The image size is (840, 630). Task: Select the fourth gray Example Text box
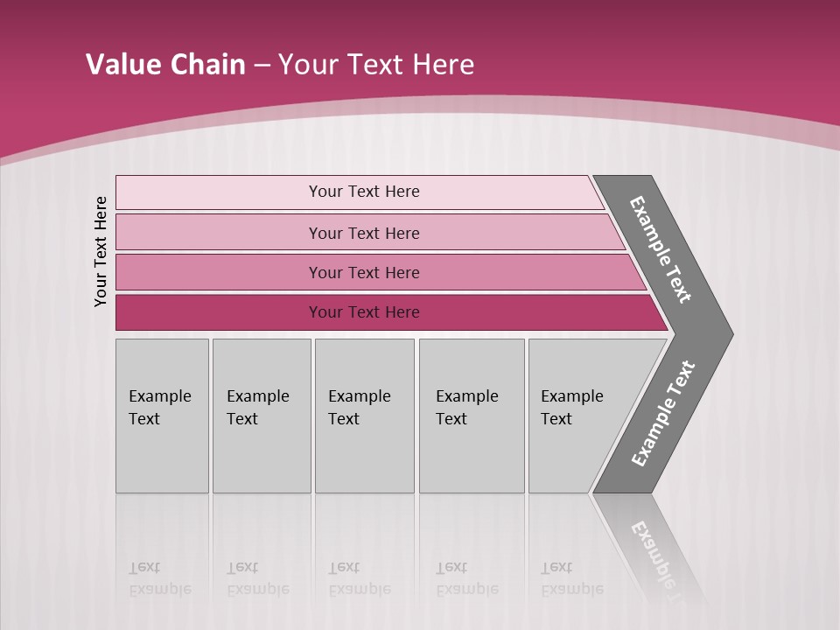tap(472, 416)
